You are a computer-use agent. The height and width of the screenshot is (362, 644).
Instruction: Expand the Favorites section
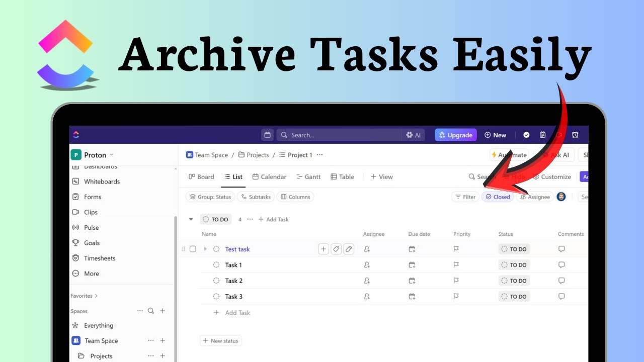pyautogui.click(x=84, y=296)
